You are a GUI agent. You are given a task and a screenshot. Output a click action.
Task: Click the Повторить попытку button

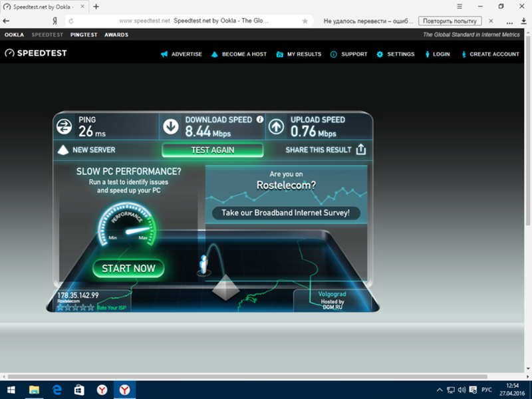pyautogui.click(x=450, y=21)
